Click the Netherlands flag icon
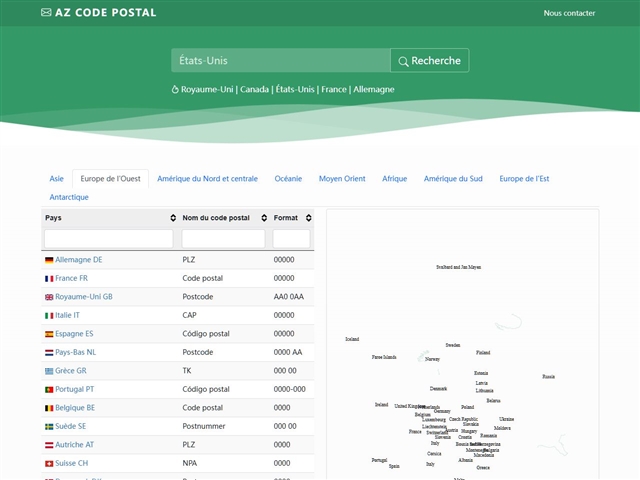The width and height of the screenshot is (640, 480). [49, 353]
